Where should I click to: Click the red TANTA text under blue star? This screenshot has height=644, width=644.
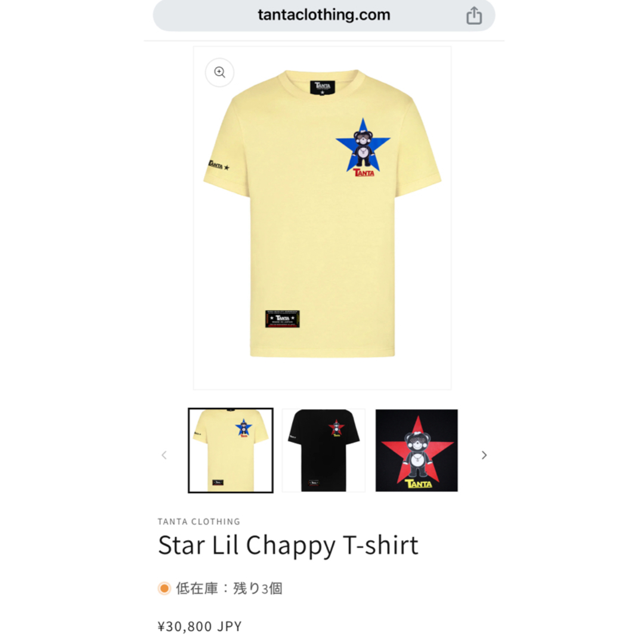[x=364, y=173]
